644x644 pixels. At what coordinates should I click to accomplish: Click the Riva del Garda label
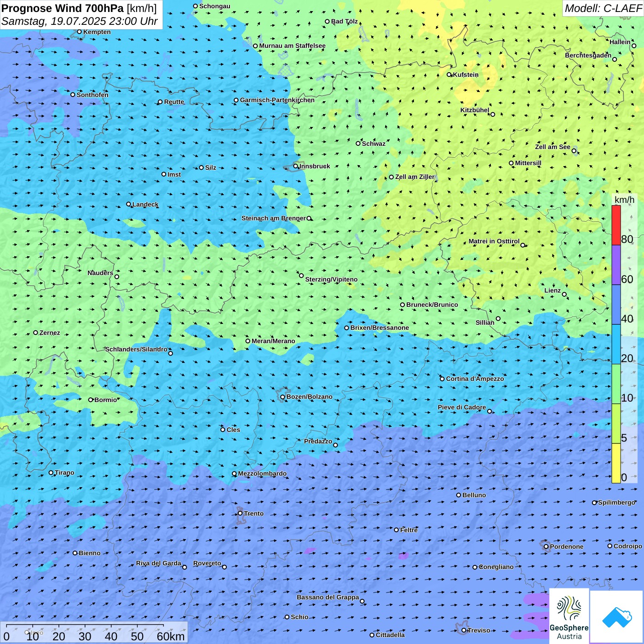click(159, 563)
